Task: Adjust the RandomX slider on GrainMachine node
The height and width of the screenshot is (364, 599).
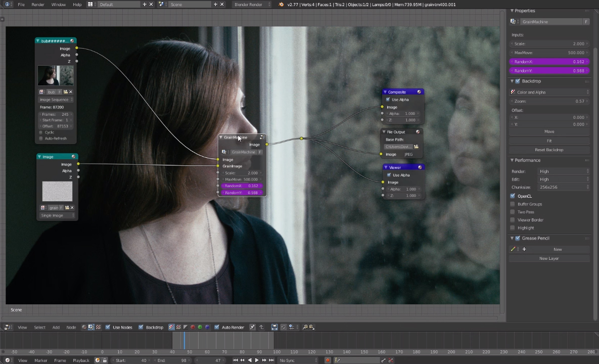Action: click(242, 186)
